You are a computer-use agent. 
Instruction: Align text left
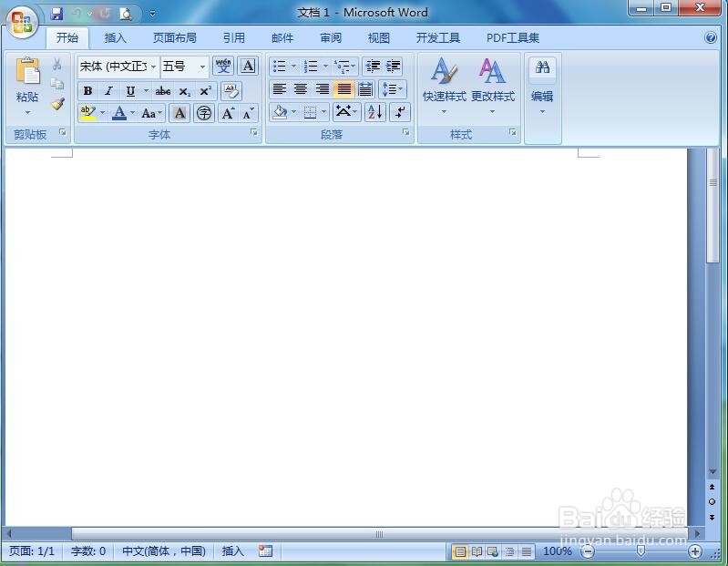click(x=279, y=88)
